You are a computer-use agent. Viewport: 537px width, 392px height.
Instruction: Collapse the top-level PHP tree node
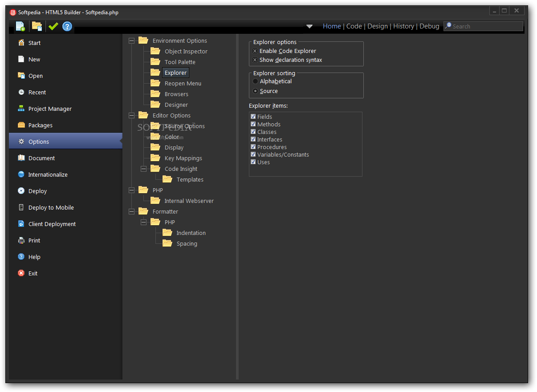click(131, 190)
